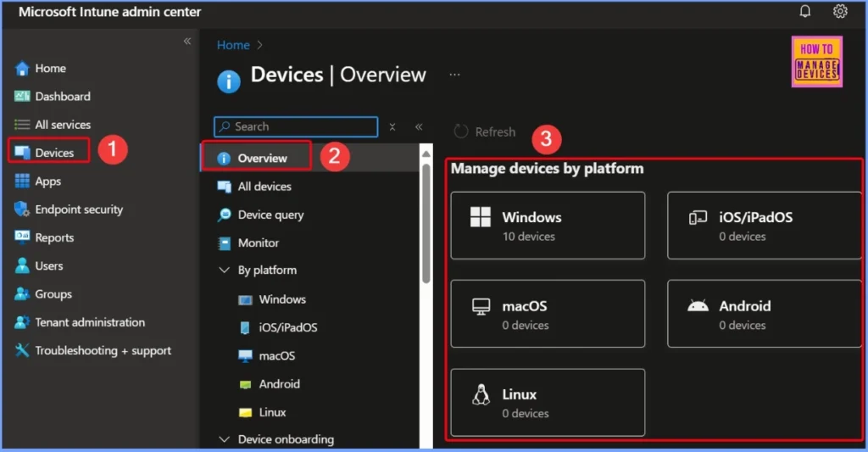Click the All services list icon
The width and height of the screenshot is (868, 452).
tap(22, 125)
